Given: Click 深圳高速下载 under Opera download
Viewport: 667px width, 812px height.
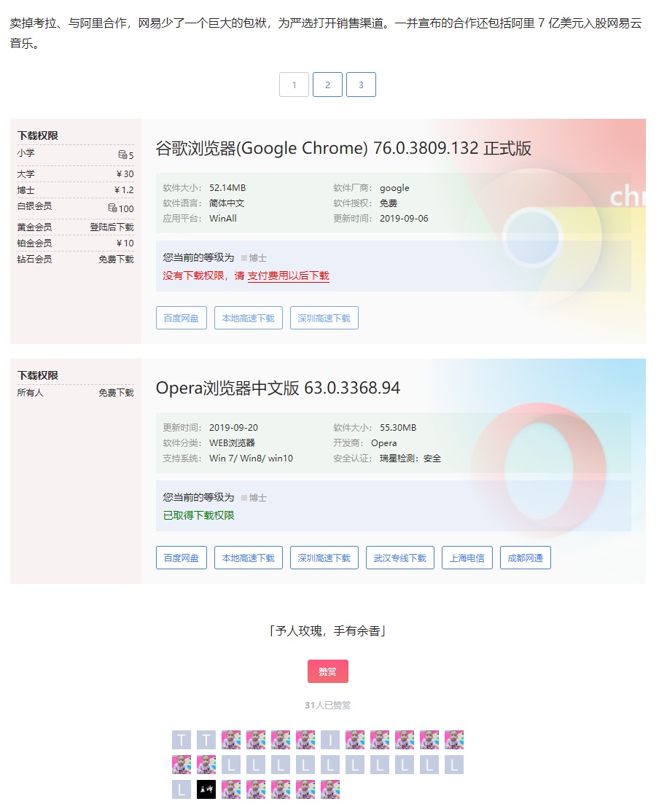Looking at the screenshot, I should tap(324, 558).
